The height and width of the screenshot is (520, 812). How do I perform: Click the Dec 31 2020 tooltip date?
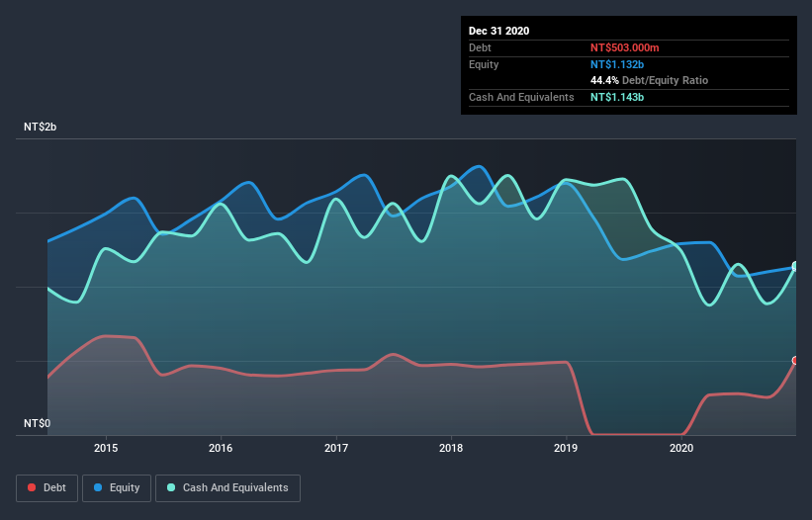click(x=498, y=31)
